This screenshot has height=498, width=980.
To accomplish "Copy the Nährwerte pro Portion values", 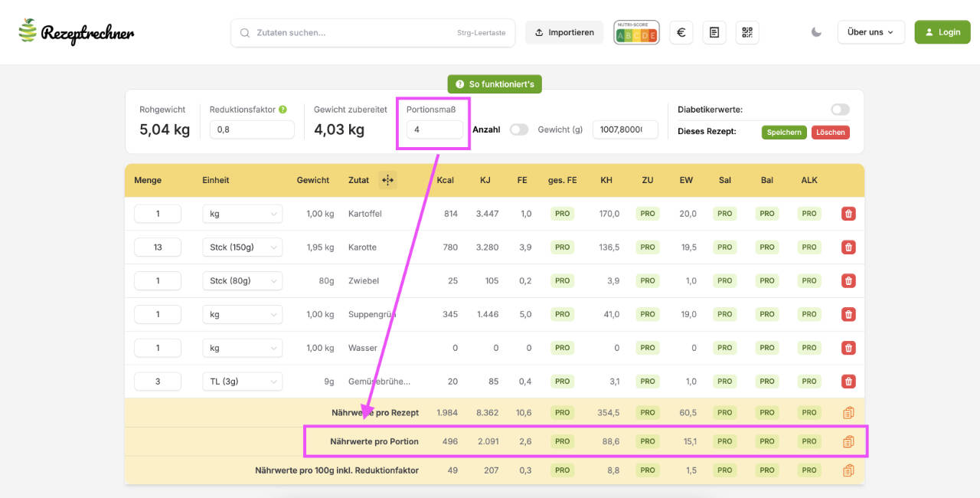I will coord(848,441).
